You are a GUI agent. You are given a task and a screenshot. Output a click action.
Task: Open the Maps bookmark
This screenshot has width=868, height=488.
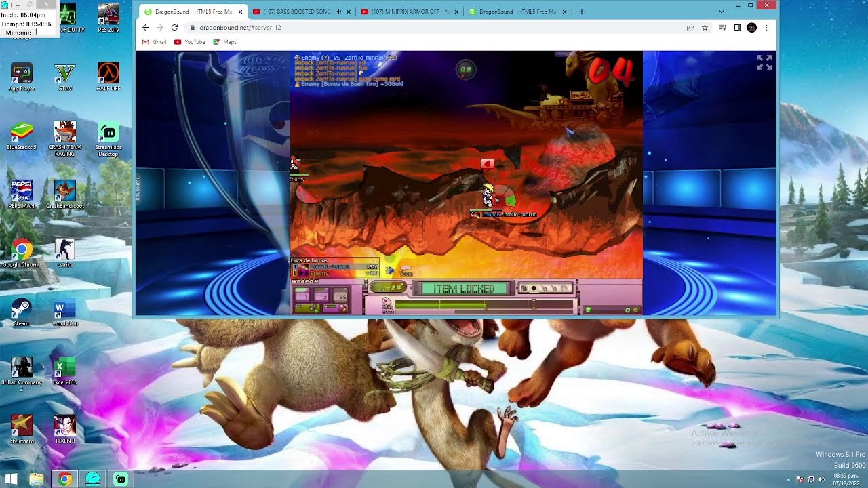coord(224,42)
